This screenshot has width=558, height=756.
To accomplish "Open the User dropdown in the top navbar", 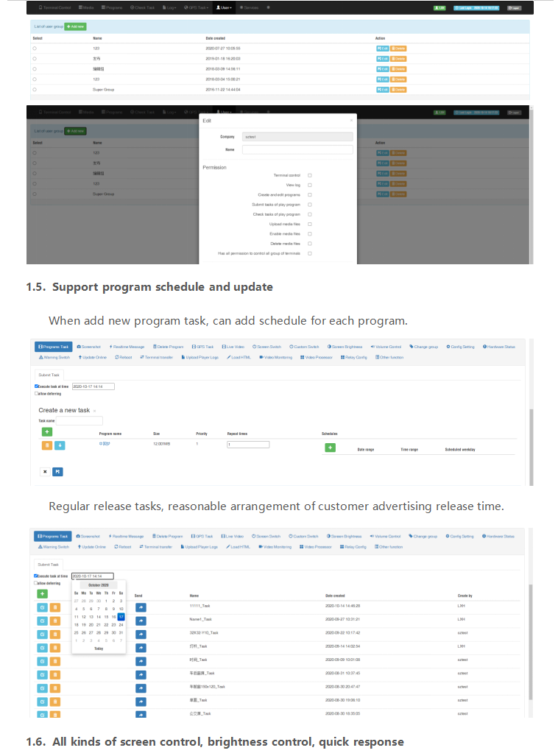I will coord(223,7).
